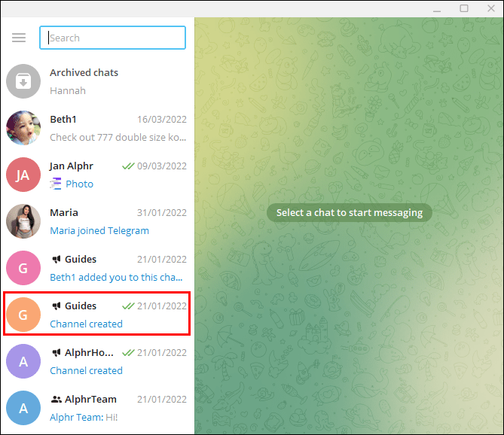Click 'Hannah' under Archived chats

pos(68,90)
